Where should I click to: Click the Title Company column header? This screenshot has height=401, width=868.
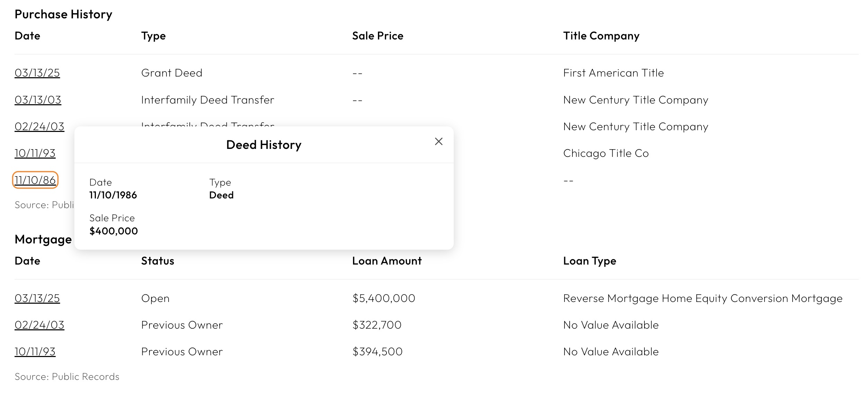tap(601, 36)
